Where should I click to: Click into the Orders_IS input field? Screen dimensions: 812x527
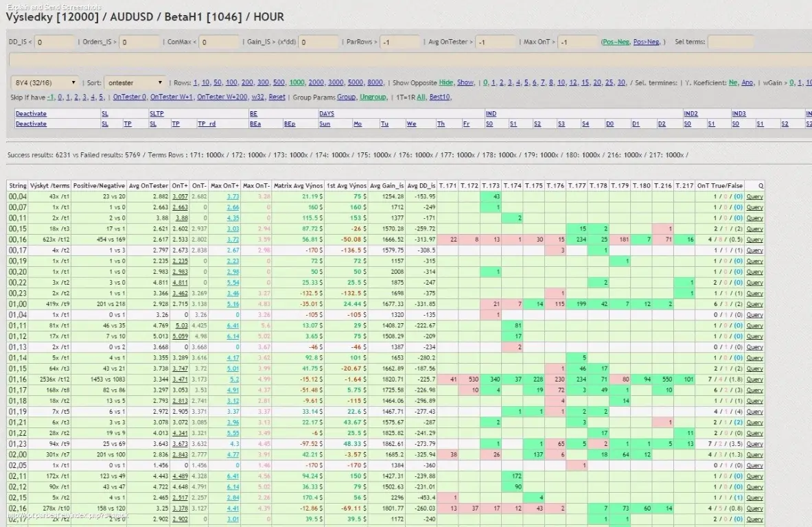click(x=140, y=42)
